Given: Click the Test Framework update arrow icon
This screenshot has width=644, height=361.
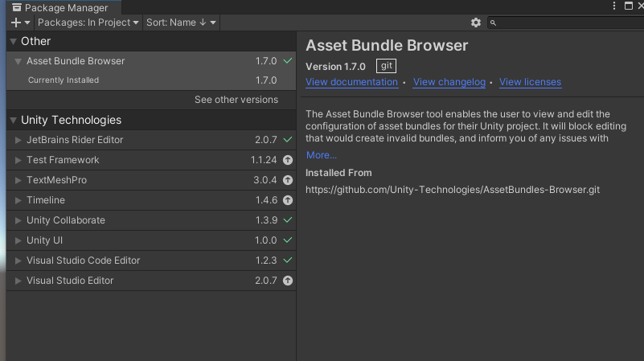Looking at the screenshot, I should coord(288,160).
